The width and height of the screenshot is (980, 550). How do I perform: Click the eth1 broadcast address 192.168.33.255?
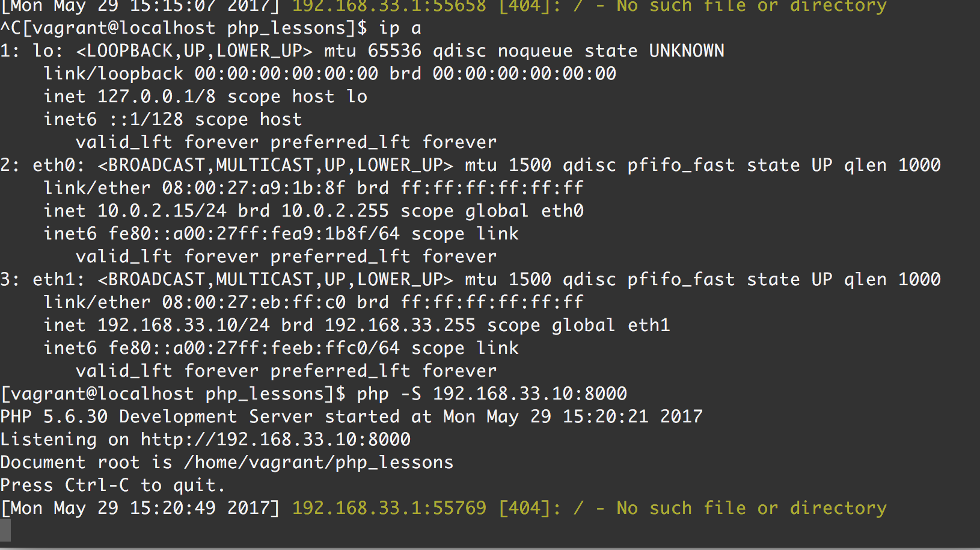(400, 326)
